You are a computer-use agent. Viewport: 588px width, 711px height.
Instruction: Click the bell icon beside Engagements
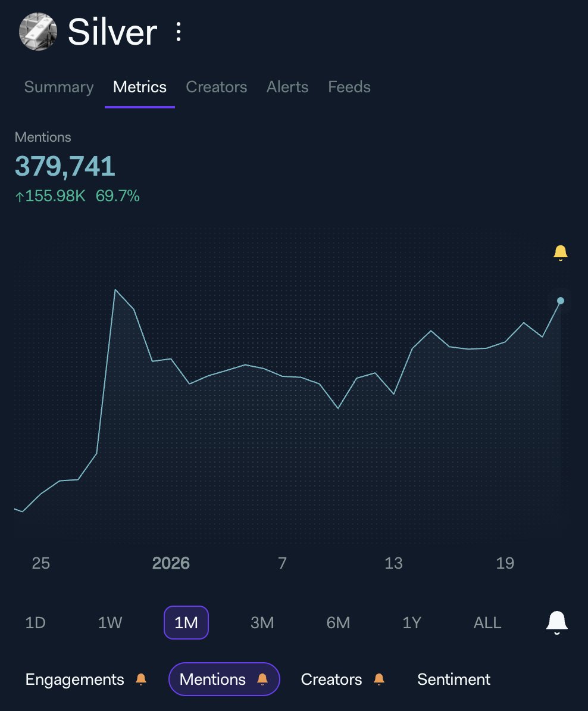pos(141,678)
